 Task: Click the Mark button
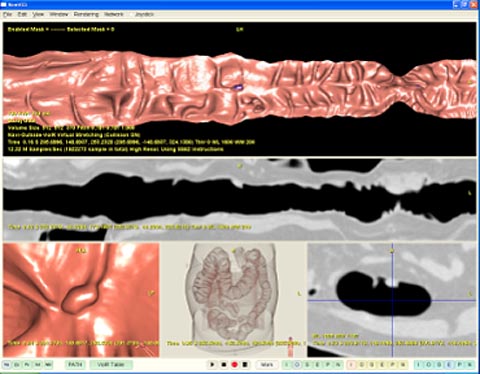[x=267, y=365]
